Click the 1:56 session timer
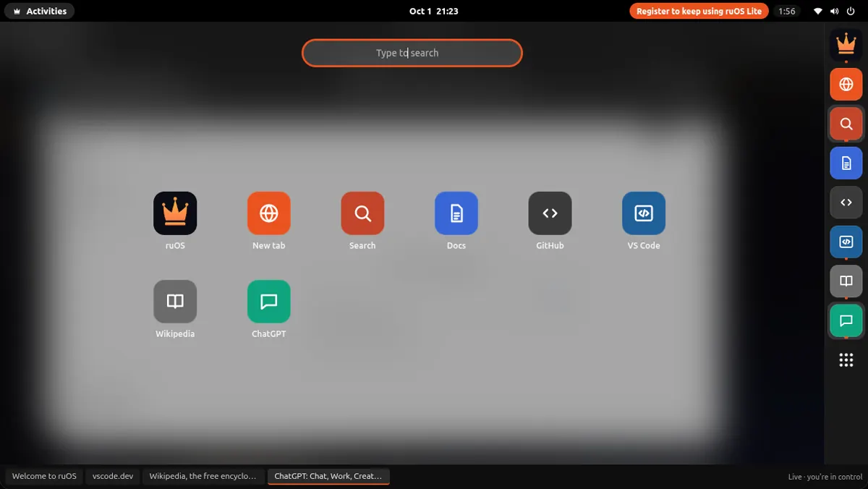This screenshot has height=489, width=868. 787,11
